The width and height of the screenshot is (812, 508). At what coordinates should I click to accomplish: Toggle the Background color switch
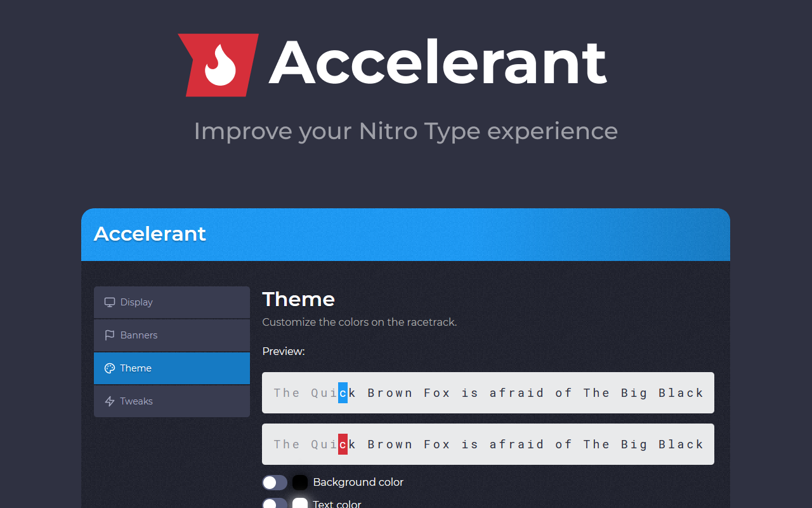click(x=275, y=483)
